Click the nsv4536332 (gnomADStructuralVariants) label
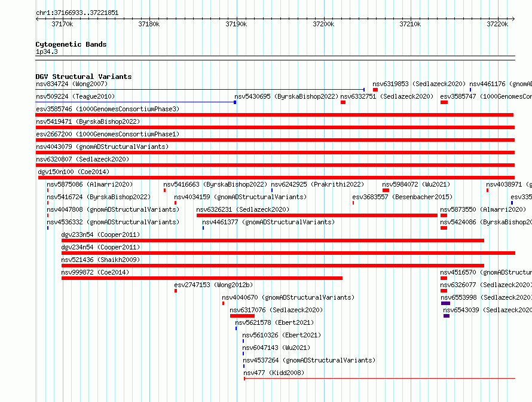The height and width of the screenshot is (402, 532). tap(113, 222)
